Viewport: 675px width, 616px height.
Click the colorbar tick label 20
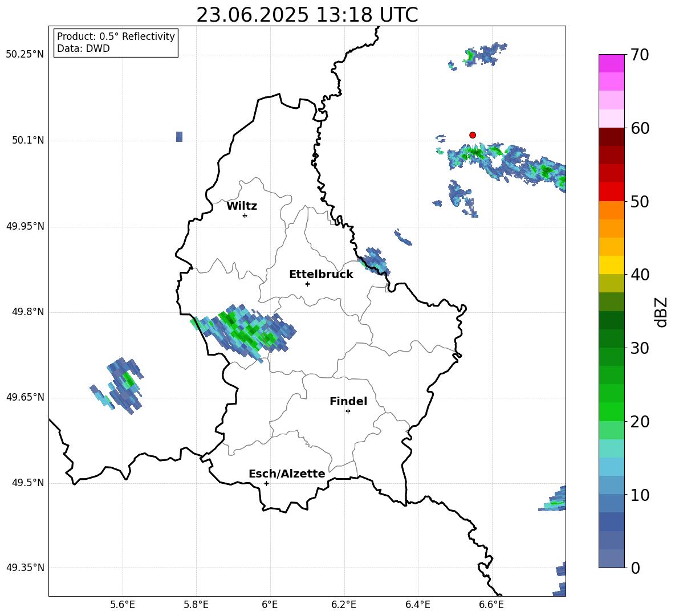tap(640, 422)
